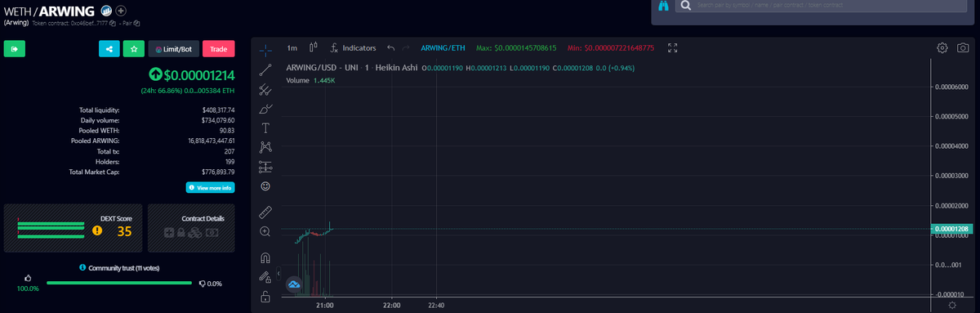Add pair to favorites with star button

(x=134, y=49)
